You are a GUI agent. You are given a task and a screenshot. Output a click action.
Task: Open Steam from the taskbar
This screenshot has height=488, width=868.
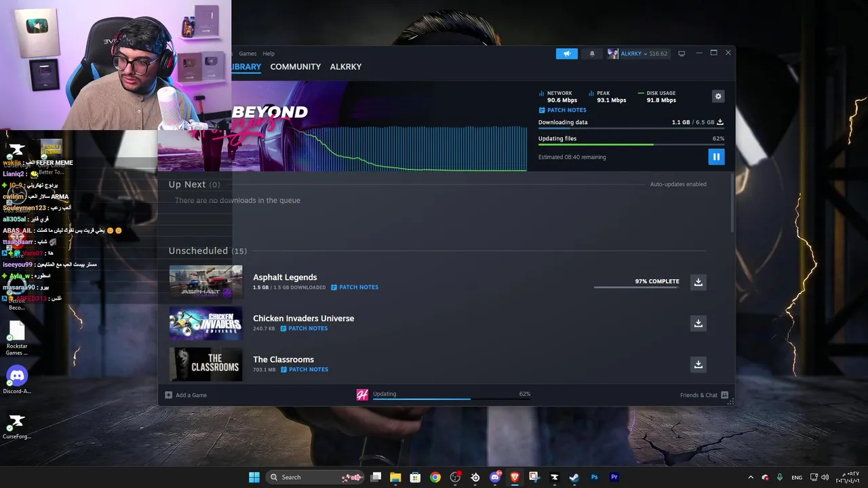click(574, 477)
